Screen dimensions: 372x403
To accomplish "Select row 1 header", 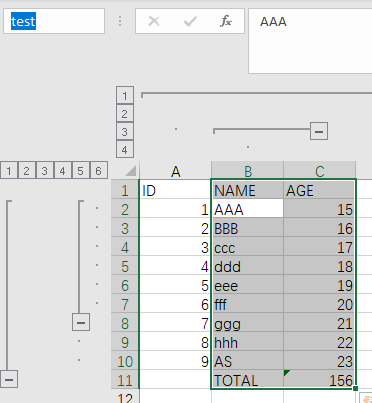I will pos(125,190).
